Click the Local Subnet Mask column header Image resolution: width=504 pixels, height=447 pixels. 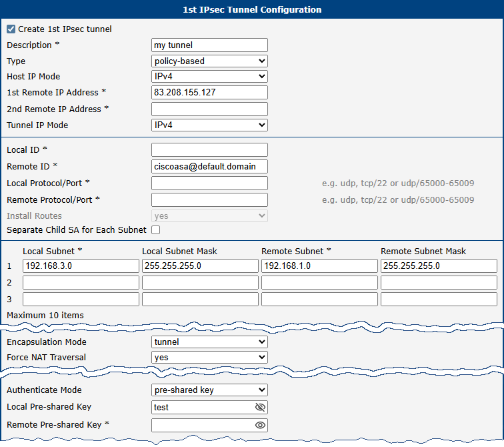180,251
